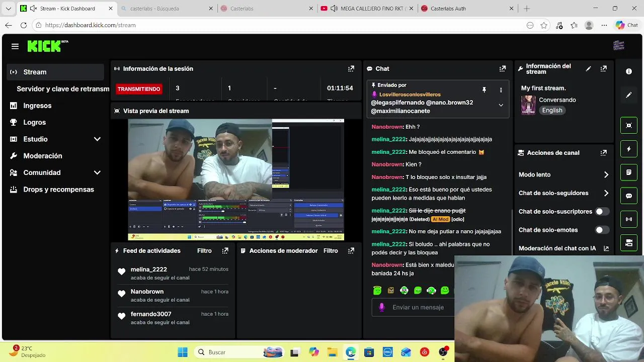
Task: Switch to the casterlabs - Búsqueda tab
Action: pyautogui.click(x=167, y=9)
